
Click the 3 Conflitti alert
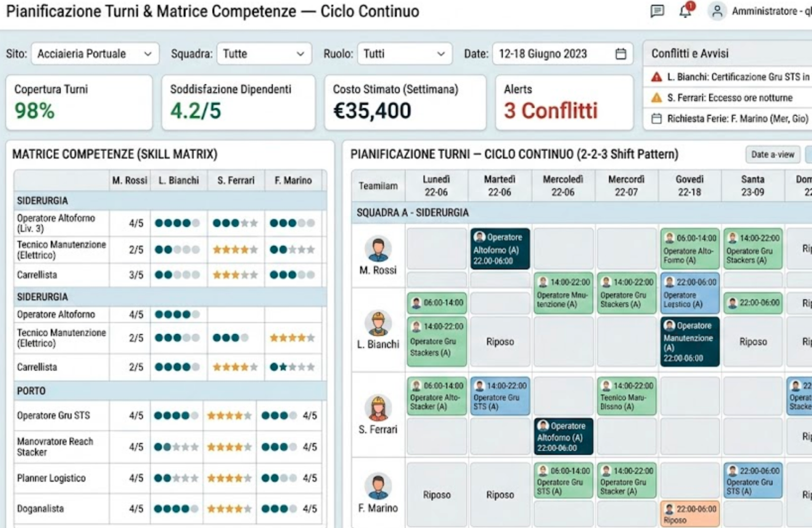pos(551,111)
